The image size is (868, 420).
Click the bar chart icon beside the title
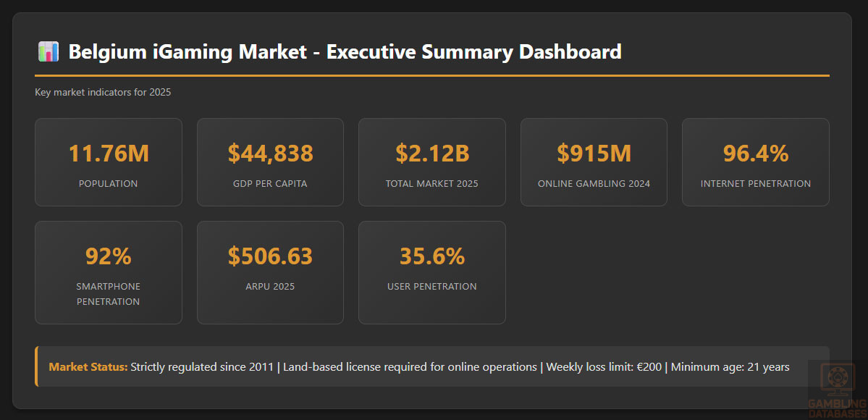click(x=48, y=52)
